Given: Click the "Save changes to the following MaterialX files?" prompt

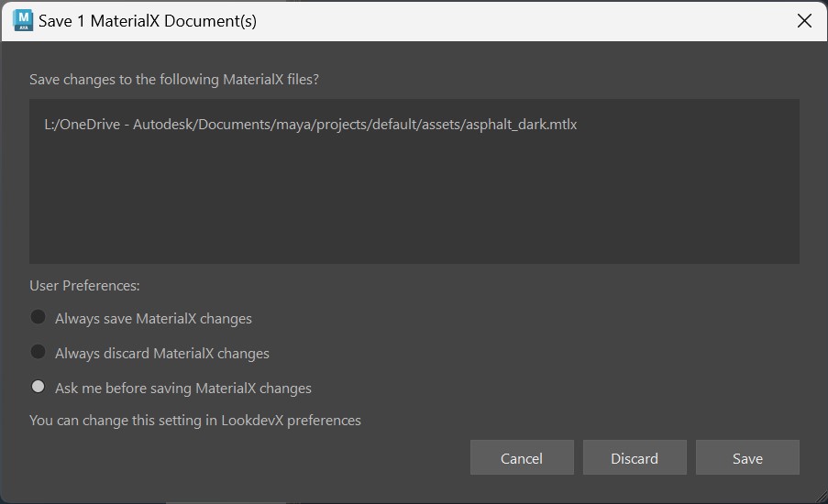Looking at the screenshot, I should (x=174, y=80).
